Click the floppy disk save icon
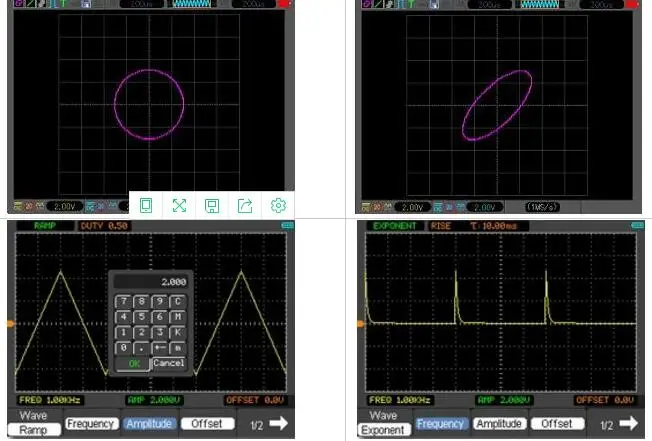This screenshot has height=441, width=652. [x=212, y=206]
